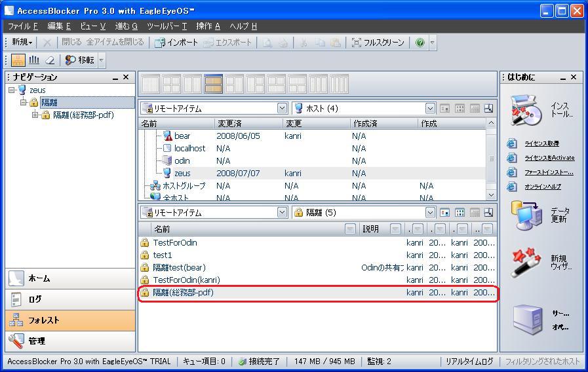
Task: Select 隔離(総務部-pdf) in navigation tree
Action: coord(83,115)
